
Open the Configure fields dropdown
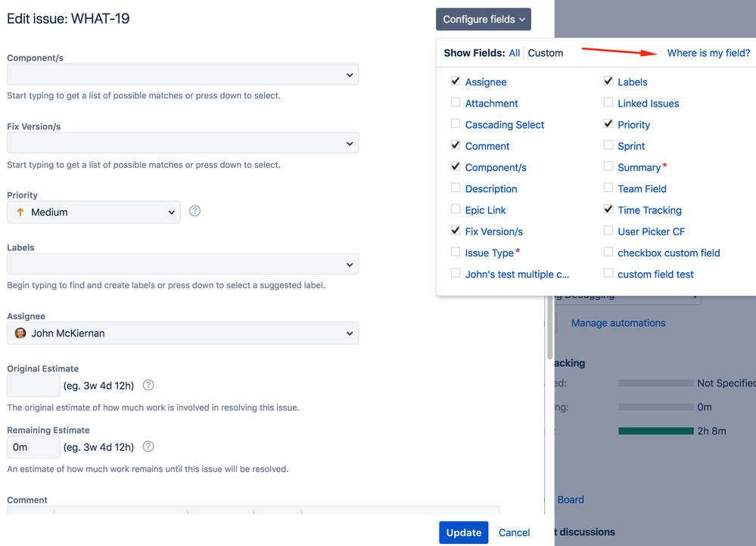[x=484, y=19]
